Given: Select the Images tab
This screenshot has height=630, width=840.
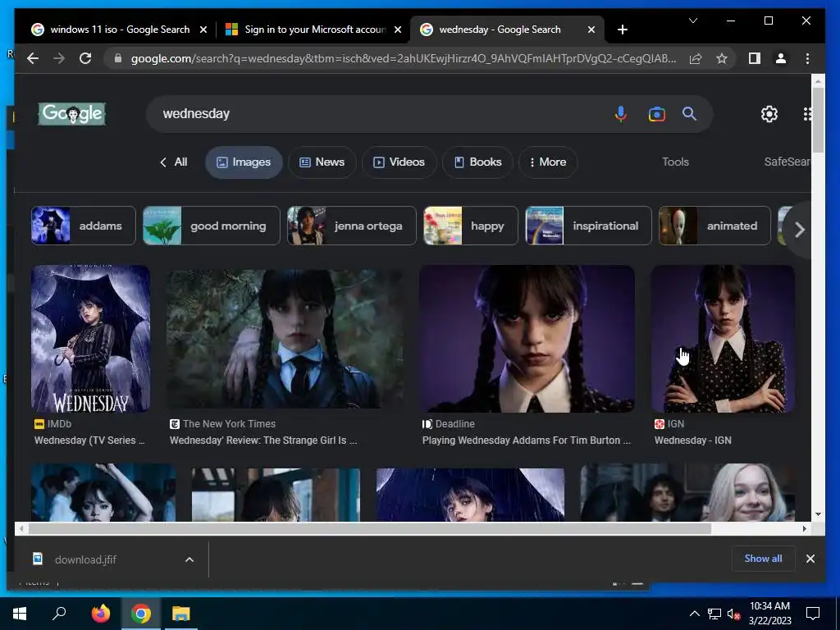Looking at the screenshot, I should point(244,162).
